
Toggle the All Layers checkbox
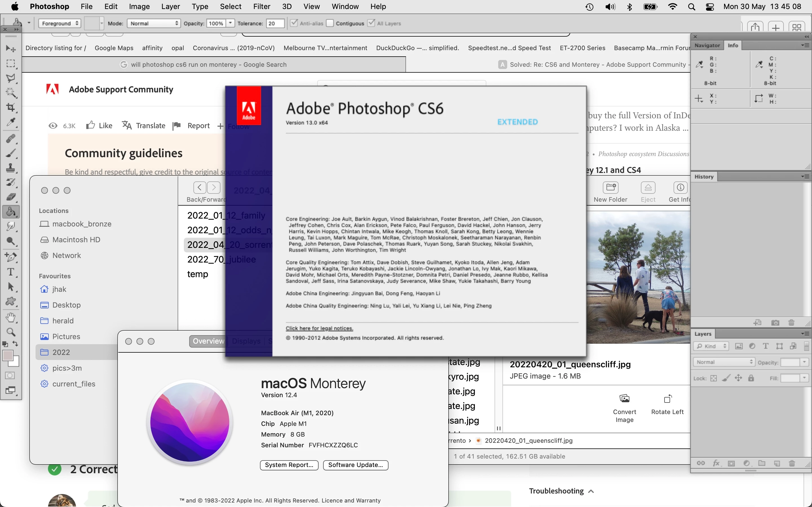(371, 23)
